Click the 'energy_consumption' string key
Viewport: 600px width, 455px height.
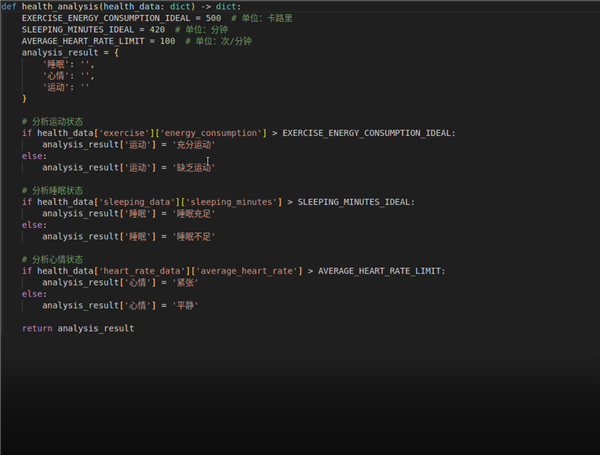coord(213,133)
